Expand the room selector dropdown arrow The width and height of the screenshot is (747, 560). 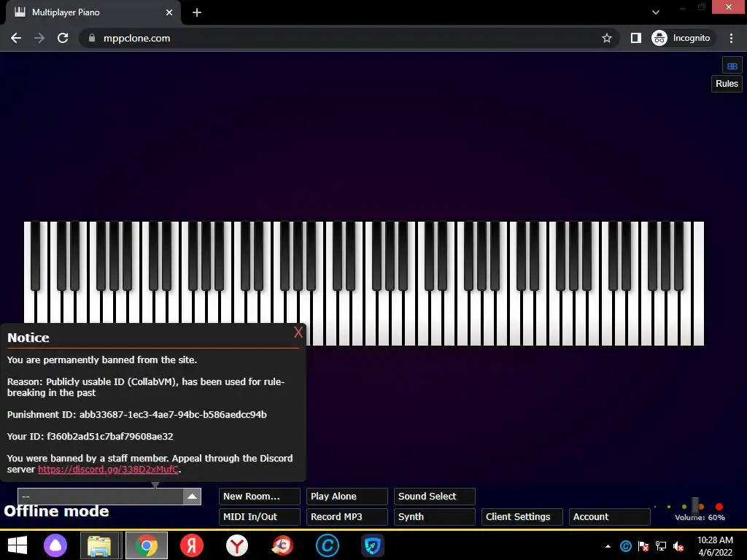(192, 496)
